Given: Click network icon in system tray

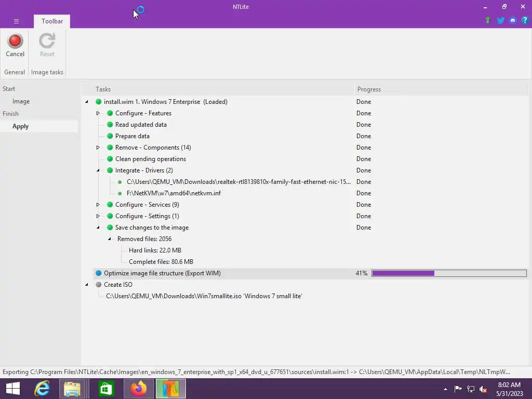Looking at the screenshot, I should 471,389.
